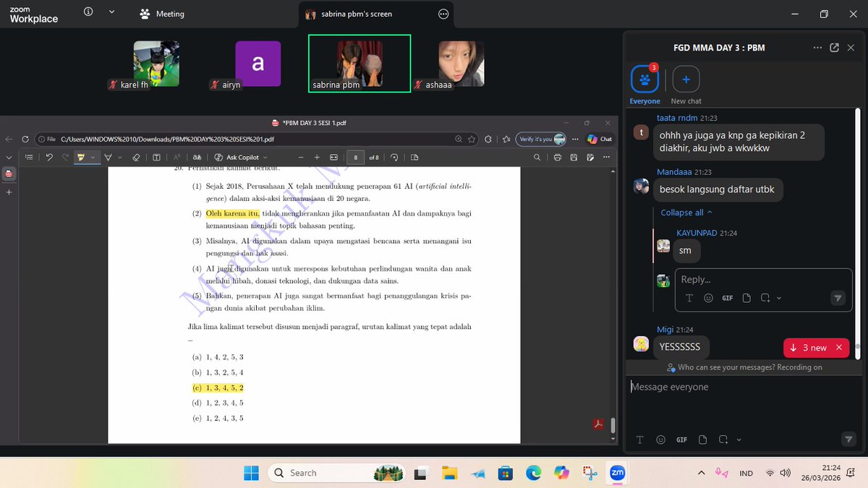Open Windows Start menu
Image resolution: width=868 pixels, height=488 pixels.
tap(251, 473)
